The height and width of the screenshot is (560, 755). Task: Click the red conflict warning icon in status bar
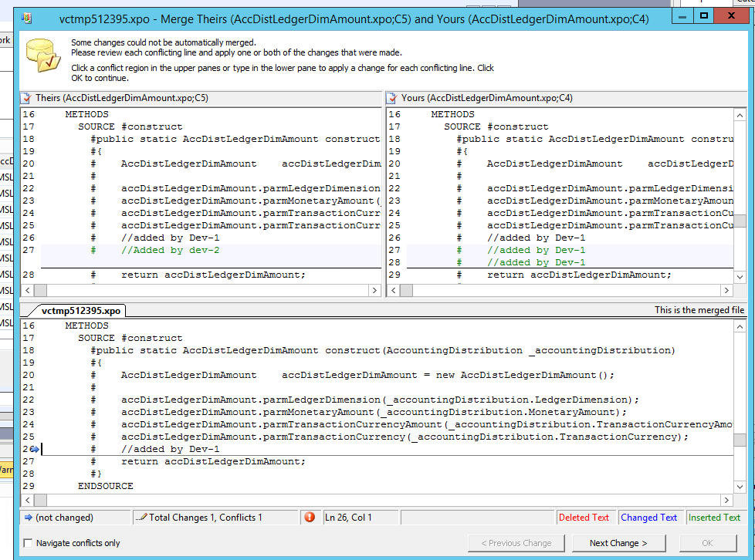310,518
